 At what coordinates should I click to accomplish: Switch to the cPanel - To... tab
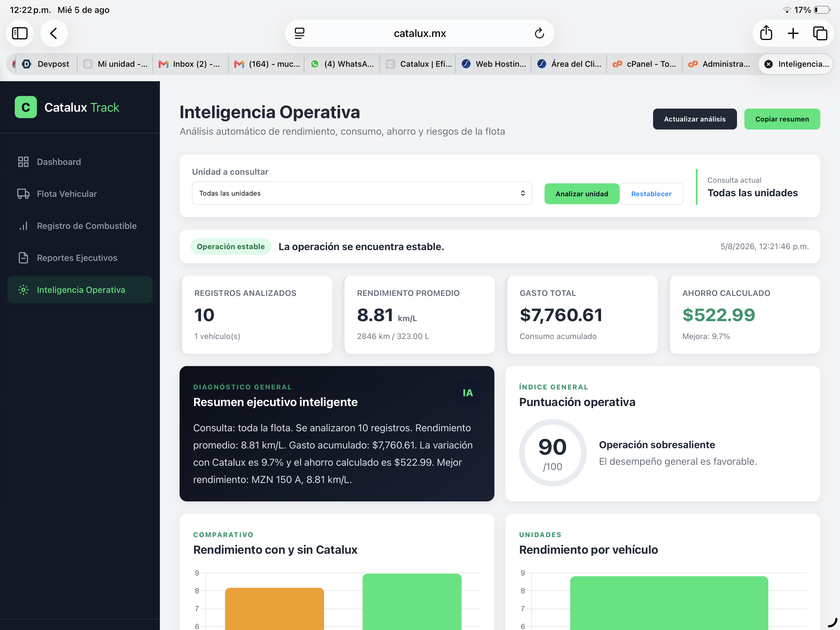pyautogui.click(x=644, y=64)
